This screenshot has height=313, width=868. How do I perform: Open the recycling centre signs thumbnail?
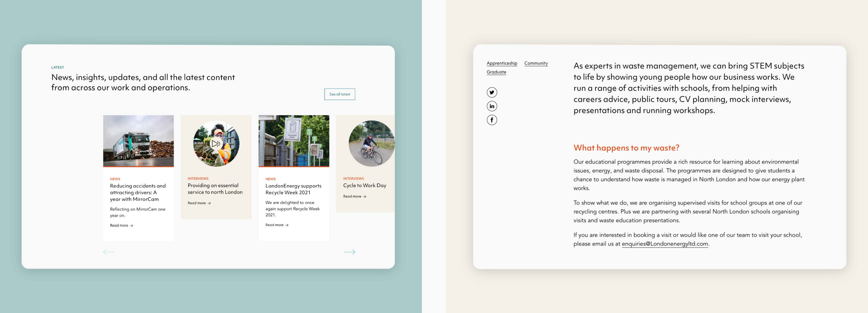(x=293, y=141)
